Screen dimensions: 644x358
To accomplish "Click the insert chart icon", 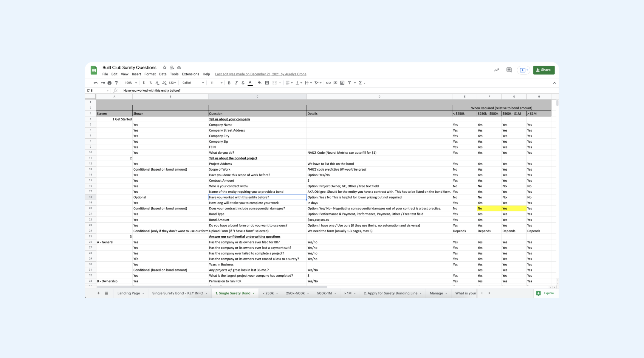I will pos(342,83).
